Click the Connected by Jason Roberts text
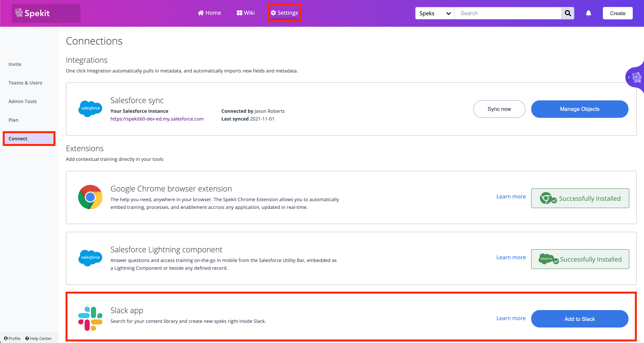 pyautogui.click(x=253, y=111)
